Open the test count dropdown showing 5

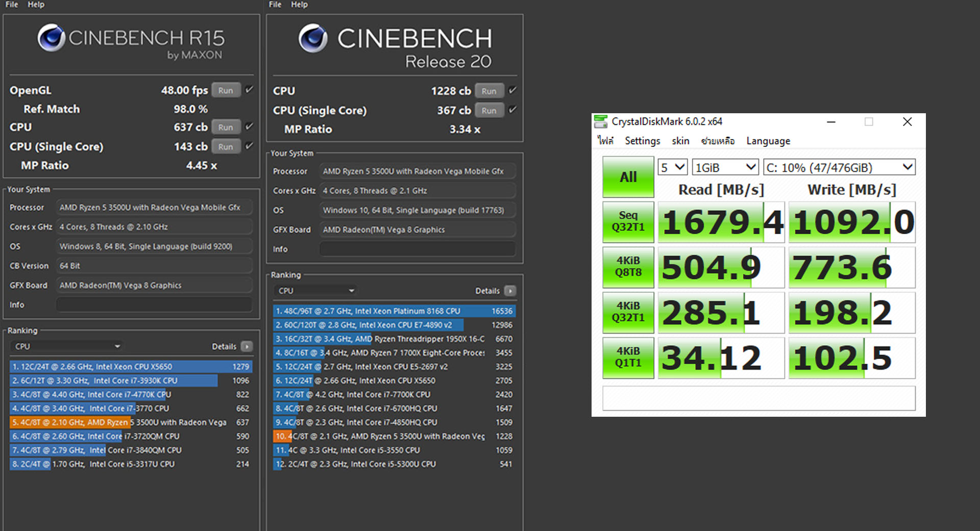point(672,167)
